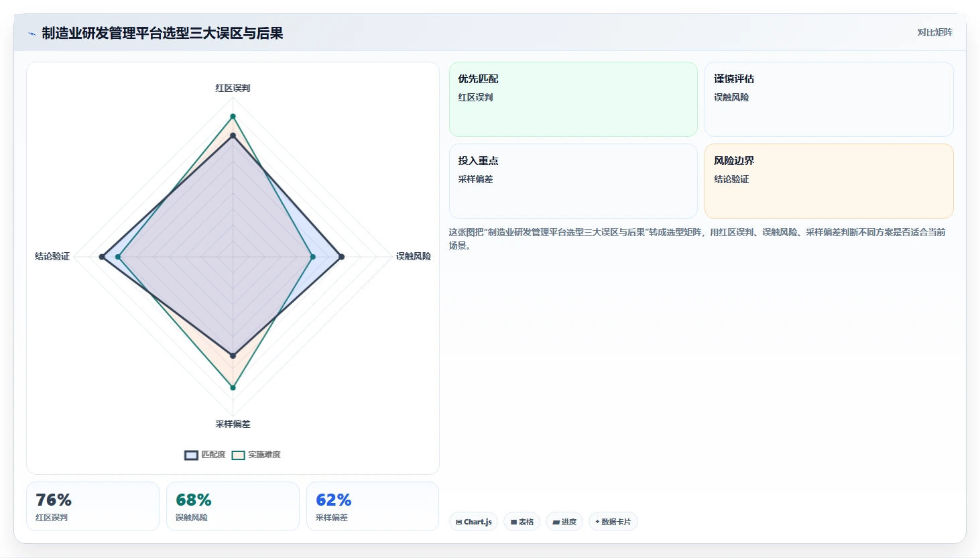Click the 红区误判 axis label on radar chart

point(233,88)
